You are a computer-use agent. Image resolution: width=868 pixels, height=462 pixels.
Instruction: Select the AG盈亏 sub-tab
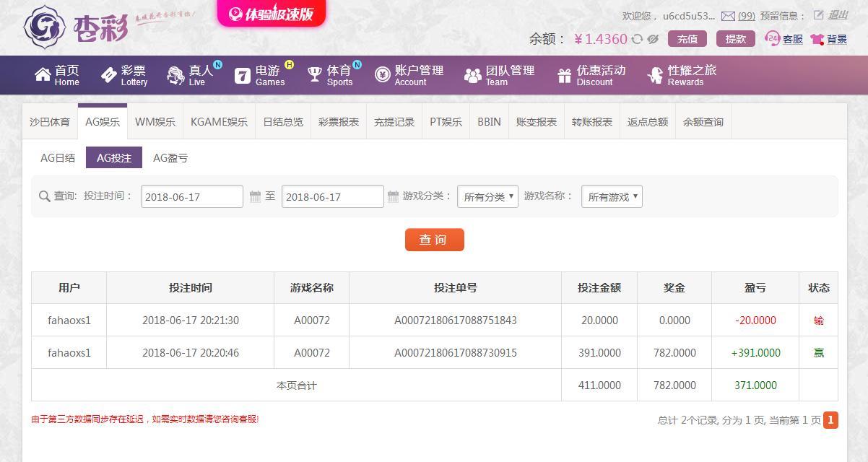click(170, 158)
